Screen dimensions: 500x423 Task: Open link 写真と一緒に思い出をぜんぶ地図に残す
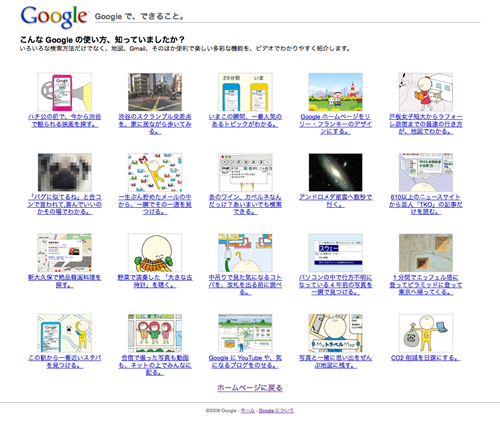(336, 361)
